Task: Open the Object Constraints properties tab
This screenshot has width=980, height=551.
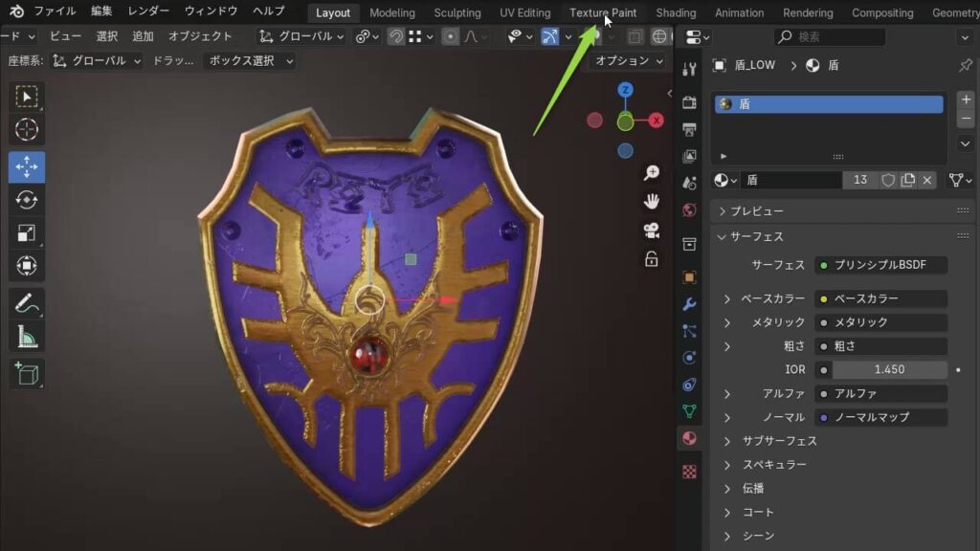Action: pyautogui.click(x=689, y=385)
